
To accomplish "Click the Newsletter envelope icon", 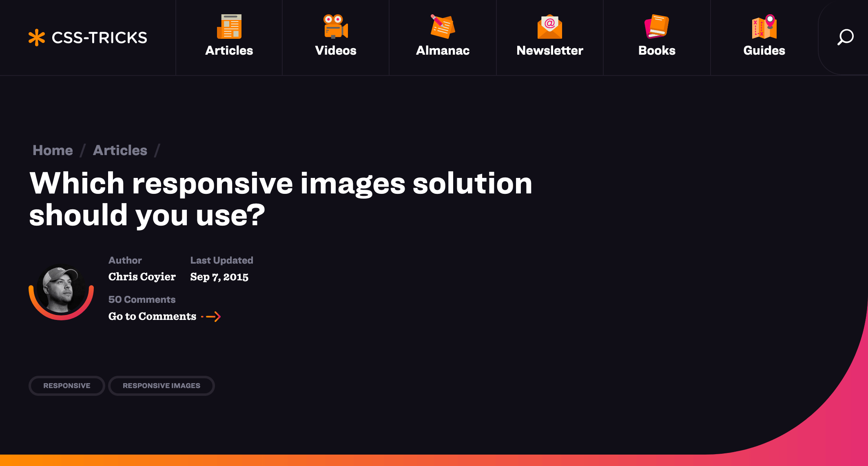I will 550,27.
